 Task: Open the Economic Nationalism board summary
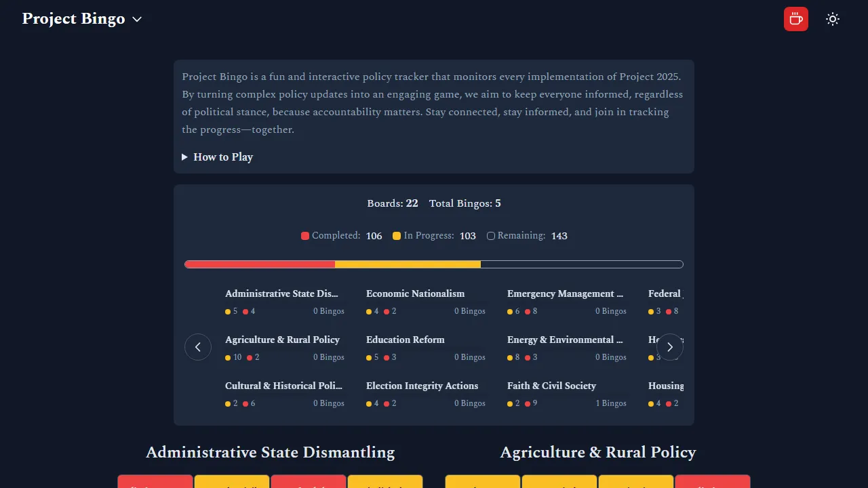[x=425, y=302]
